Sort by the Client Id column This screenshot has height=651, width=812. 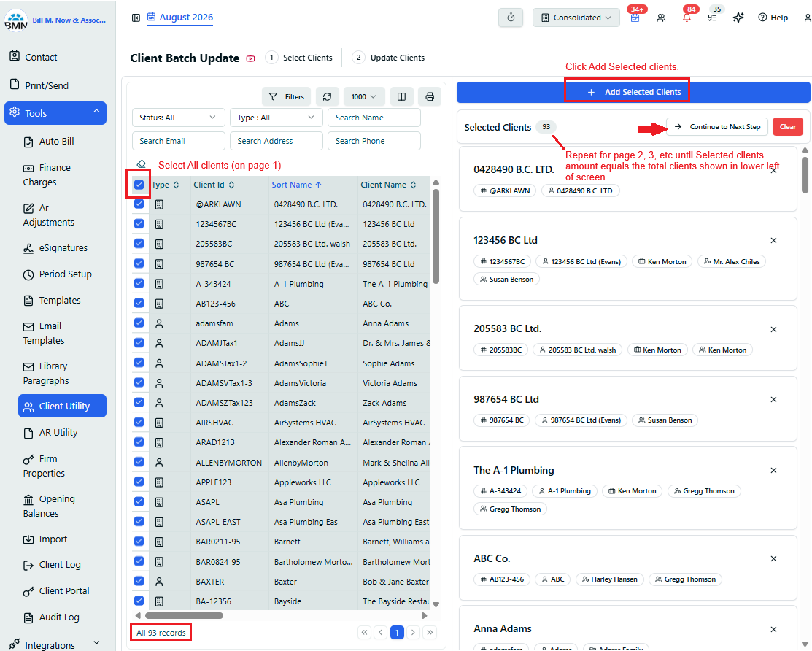[214, 185]
